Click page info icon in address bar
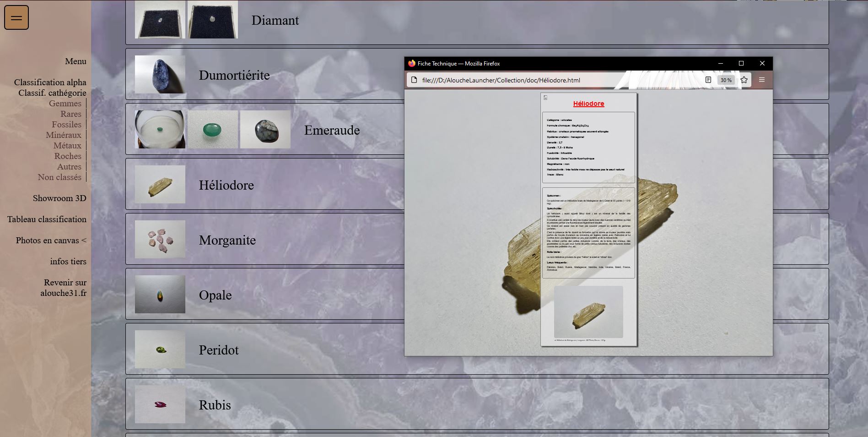This screenshot has width=868, height=437. (414, 80)
